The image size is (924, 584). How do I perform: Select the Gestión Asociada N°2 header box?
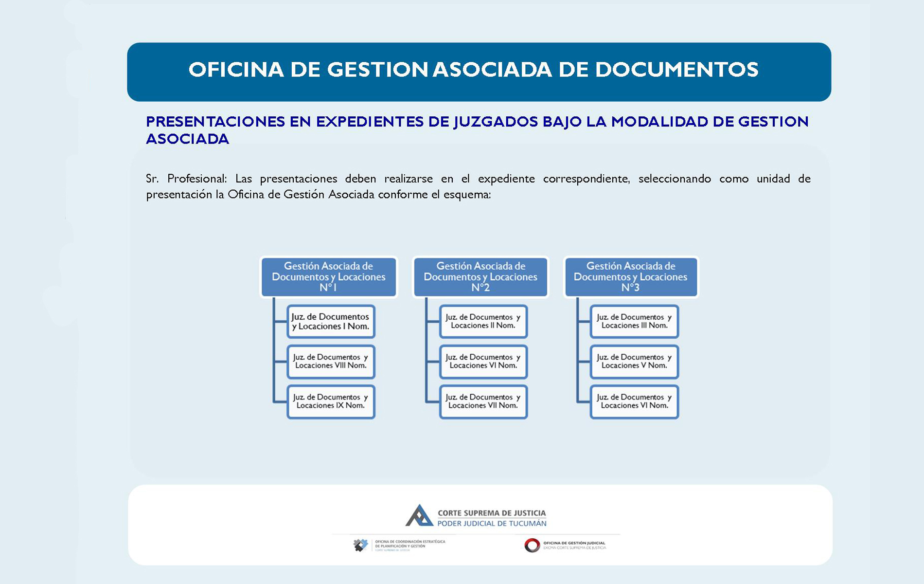[x=480, y=277]
